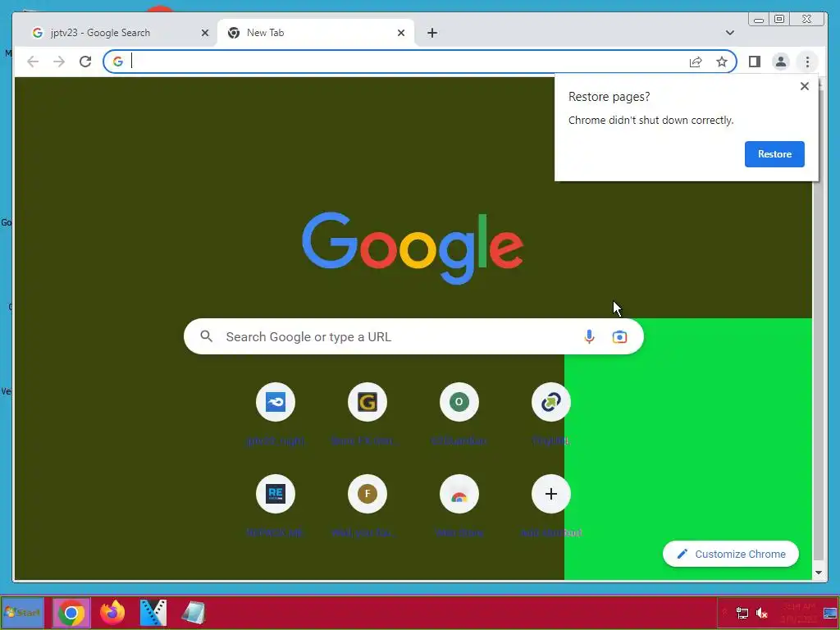Click the muted volume tray icon

click(762, 613)
